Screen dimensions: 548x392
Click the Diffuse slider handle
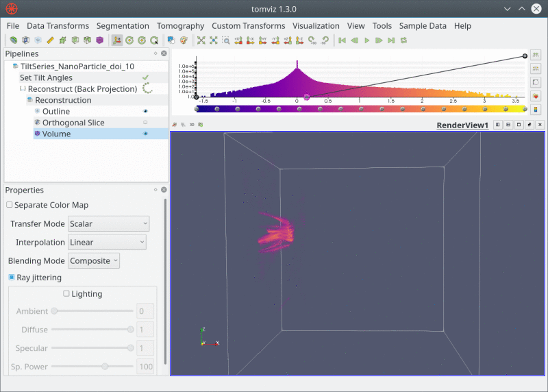click(130, 329)
